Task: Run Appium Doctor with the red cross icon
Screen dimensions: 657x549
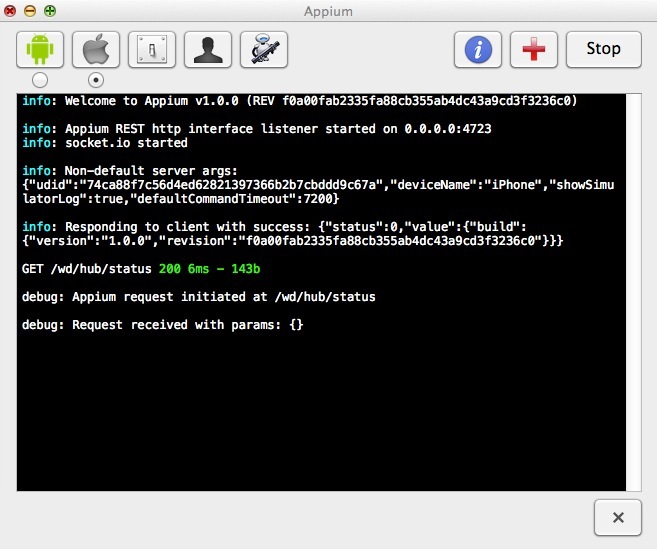Action: point(534,49)
